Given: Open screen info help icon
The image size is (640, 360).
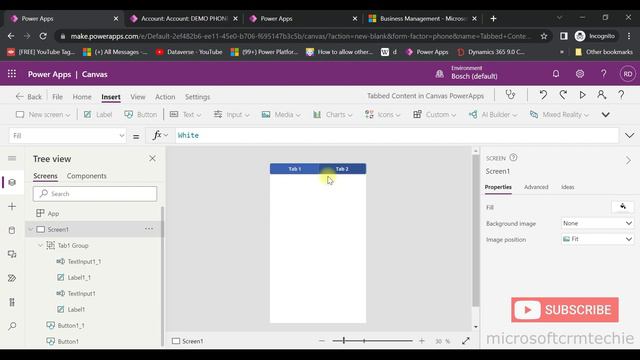Looking at the screenshot, I should pos(513,158).
